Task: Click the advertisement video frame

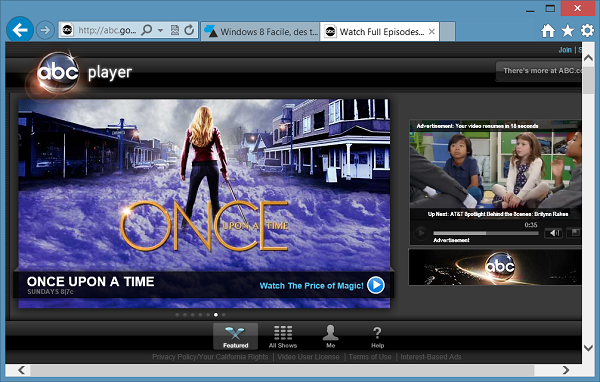Action: (496, 170)
